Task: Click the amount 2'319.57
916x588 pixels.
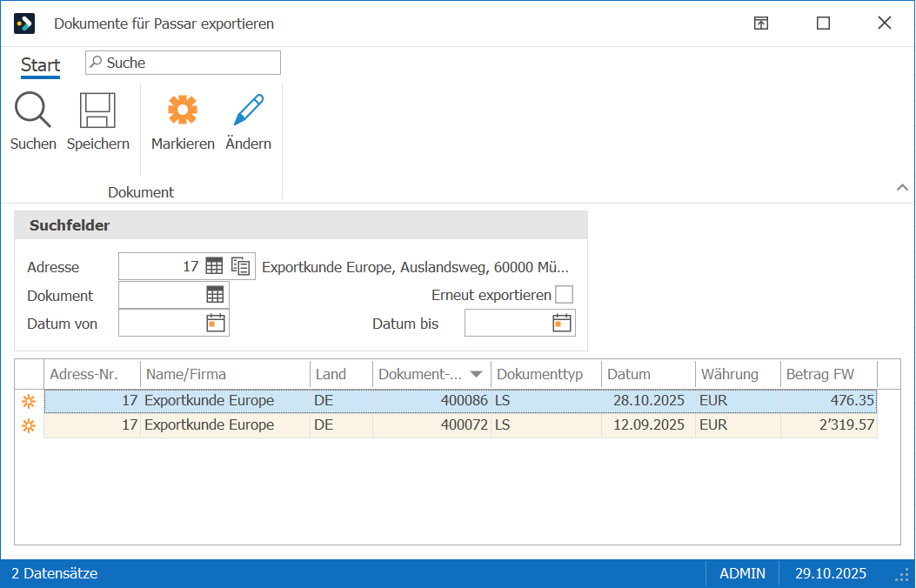Action: click(x=846, y=425)
